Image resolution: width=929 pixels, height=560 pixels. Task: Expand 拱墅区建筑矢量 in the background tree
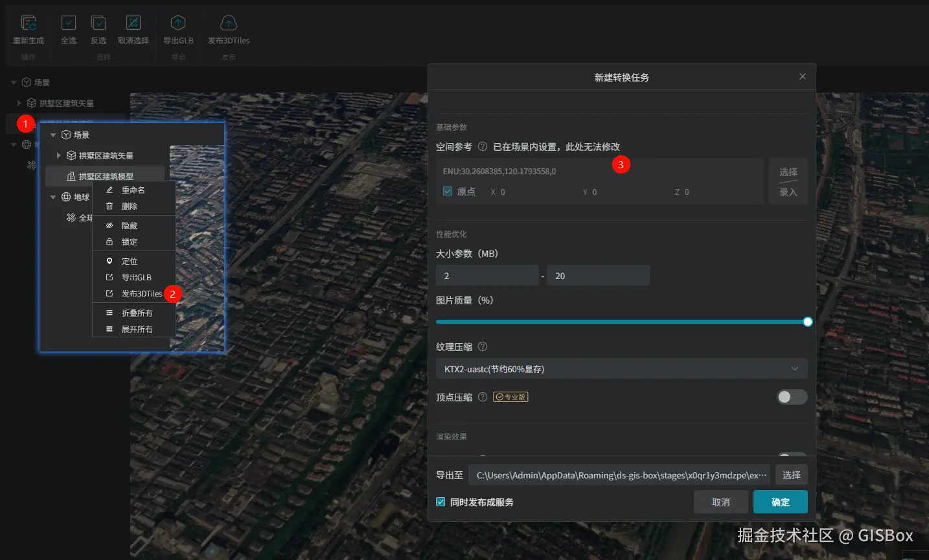(x=19, y=103)
